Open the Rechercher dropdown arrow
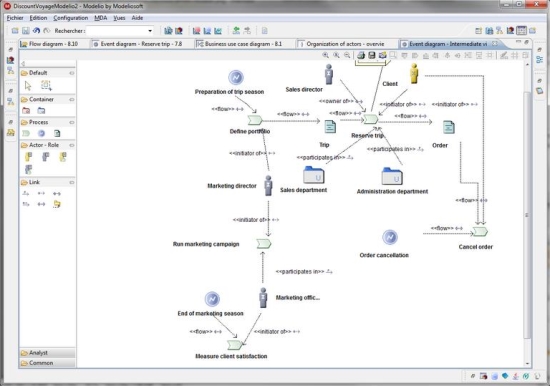 point(150,31)
